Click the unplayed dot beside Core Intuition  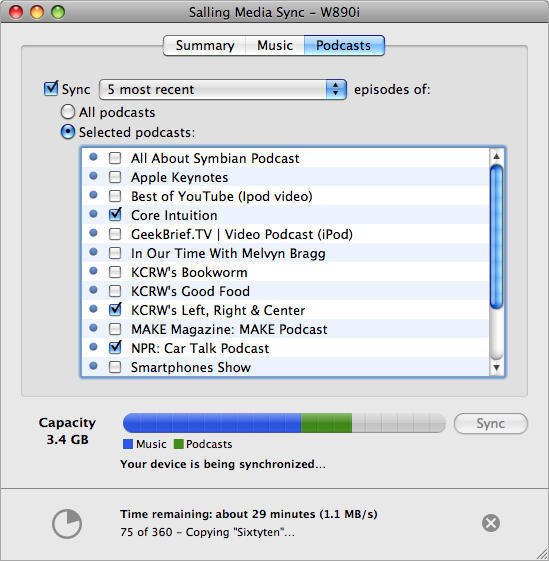(93, 214)
